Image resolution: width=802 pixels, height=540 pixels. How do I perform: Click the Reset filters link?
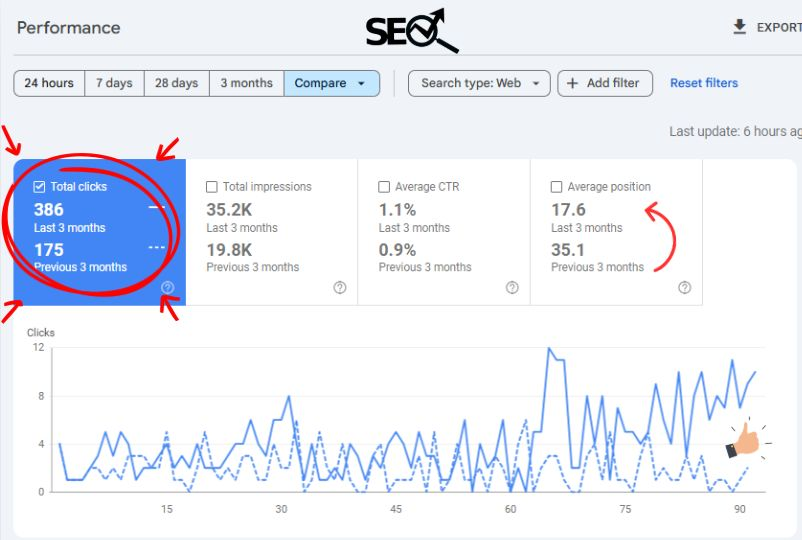click(x=704, y=83)
